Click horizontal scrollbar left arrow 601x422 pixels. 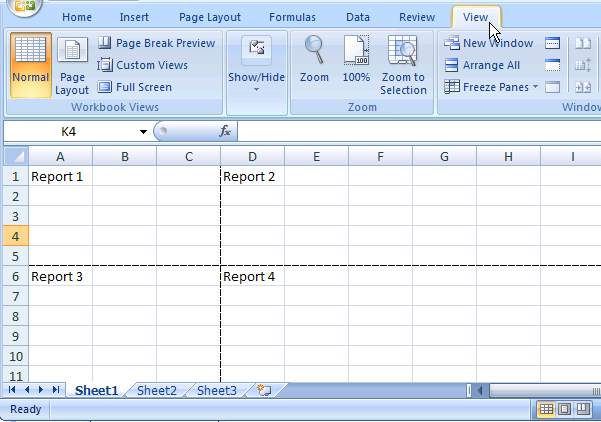click(480, 391)
